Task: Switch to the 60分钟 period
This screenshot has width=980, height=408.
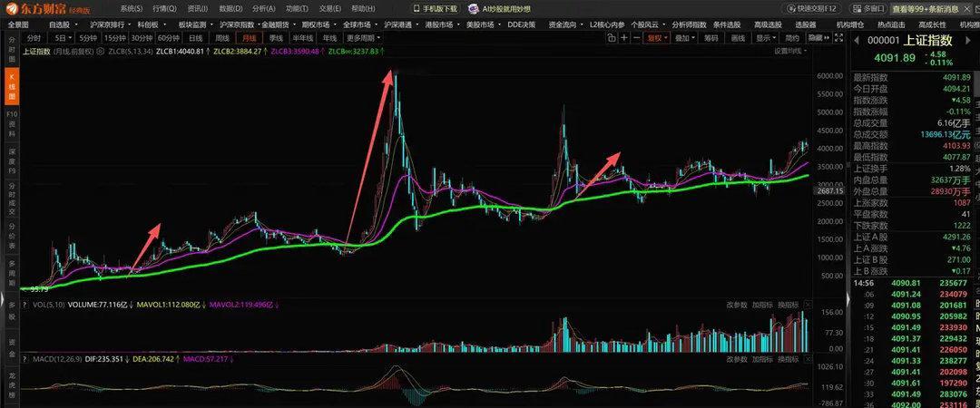Action: click(x=168, y=38)
